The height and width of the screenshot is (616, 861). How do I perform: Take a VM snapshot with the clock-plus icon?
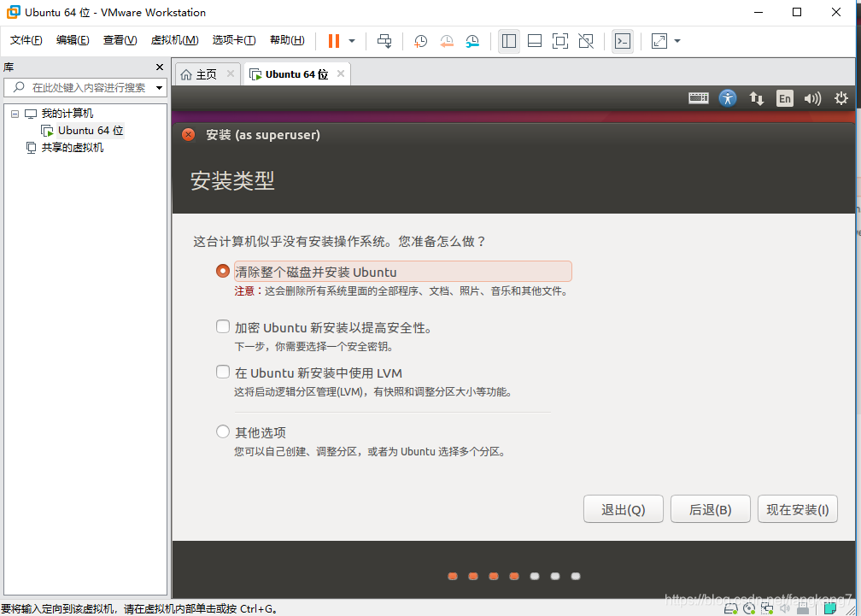[420, 41]
